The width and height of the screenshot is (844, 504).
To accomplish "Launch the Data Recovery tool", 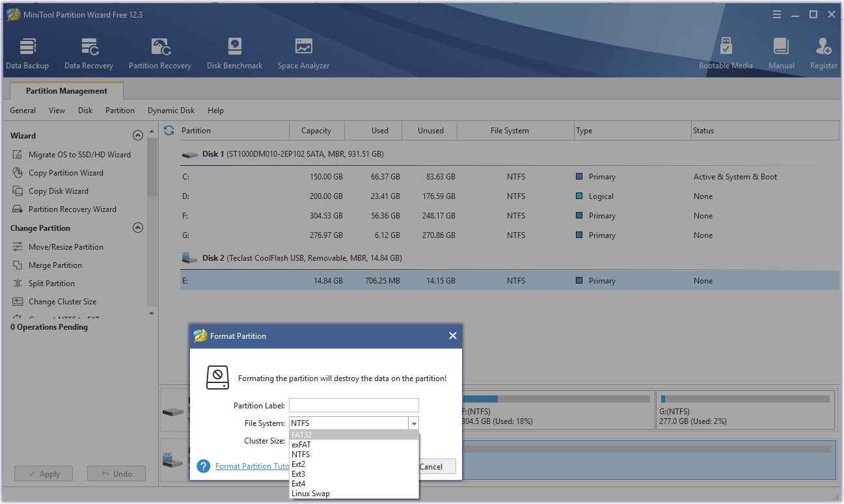I will [x=88, y=53].
